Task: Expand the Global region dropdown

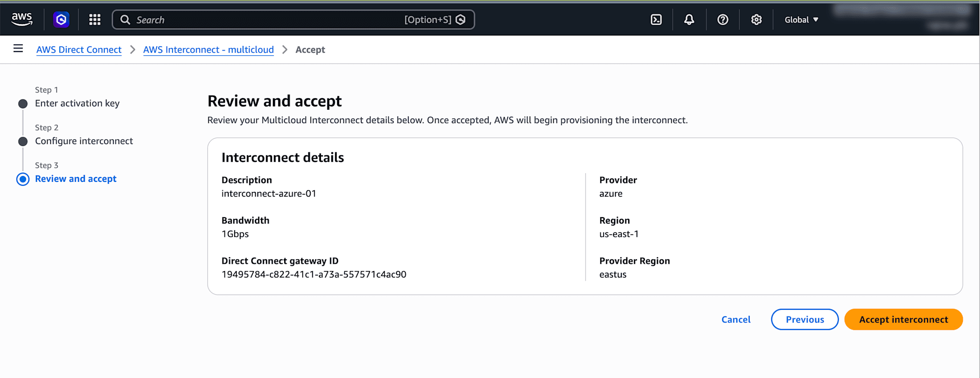Action: [802, 20]
